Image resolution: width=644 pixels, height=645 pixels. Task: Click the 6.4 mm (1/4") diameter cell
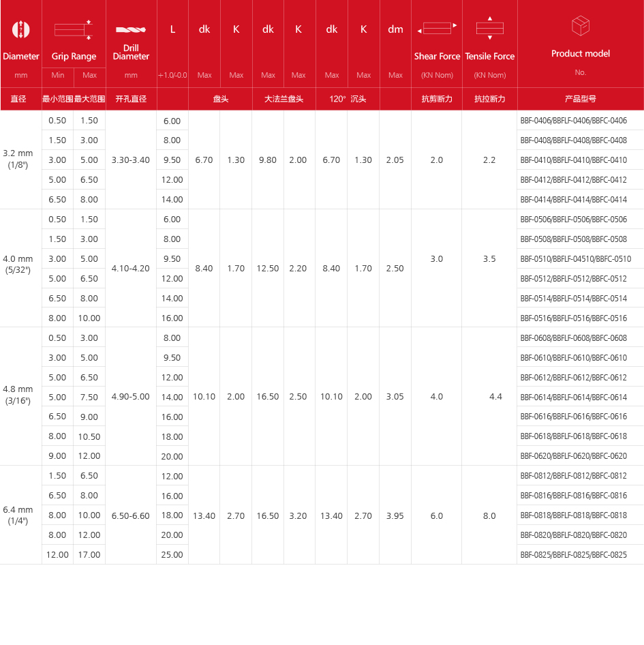point(18,514)
